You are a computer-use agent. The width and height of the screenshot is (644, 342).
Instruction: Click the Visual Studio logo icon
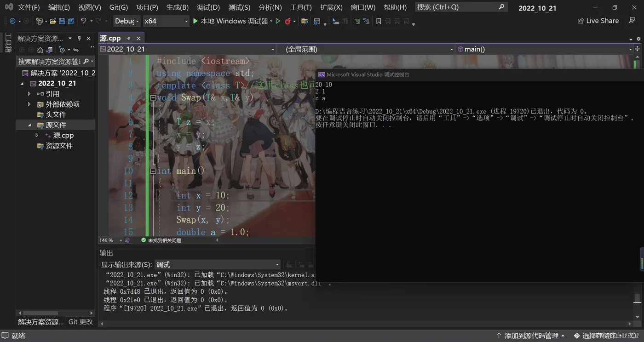coord(9,7)
